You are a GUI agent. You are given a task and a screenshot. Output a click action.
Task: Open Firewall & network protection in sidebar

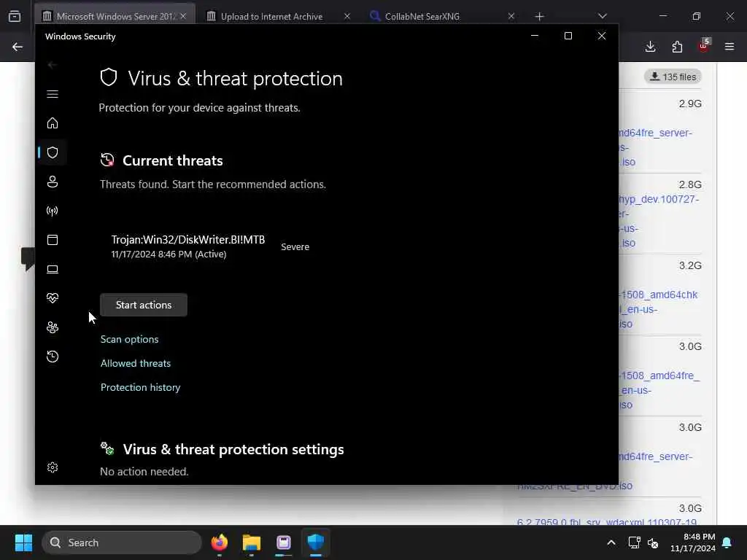pos(53,211)
